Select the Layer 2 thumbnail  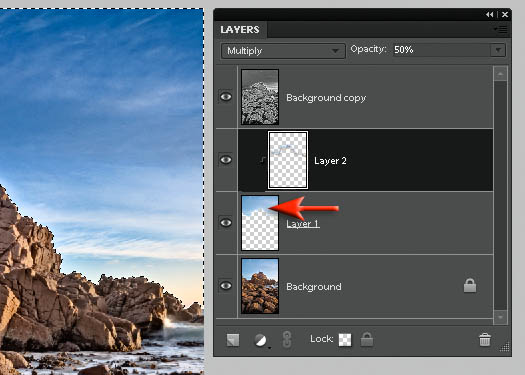coord(288,160)
